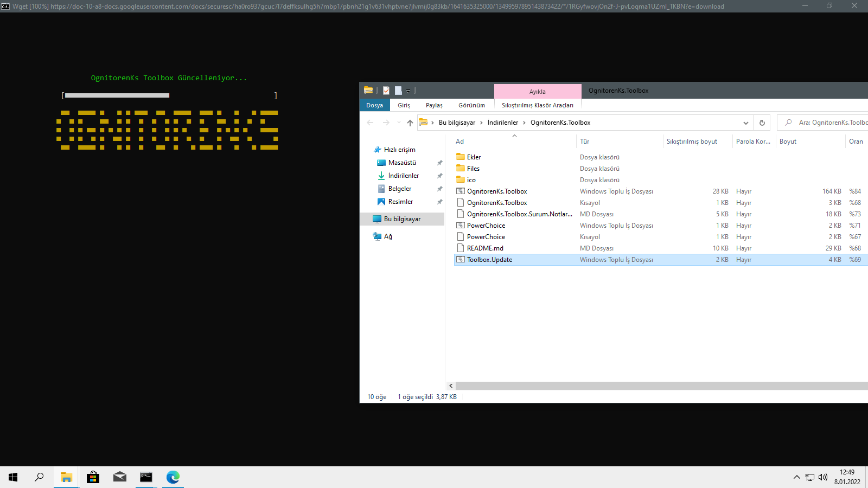Open the Dosya tab
This screenshot has width=868, height=488.
coord(374,105)
